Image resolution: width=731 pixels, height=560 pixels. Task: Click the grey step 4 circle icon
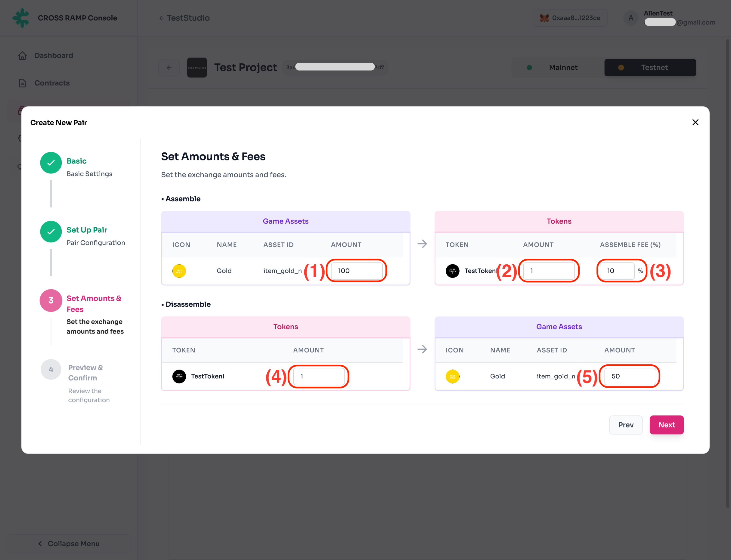(x=51, y=369)
